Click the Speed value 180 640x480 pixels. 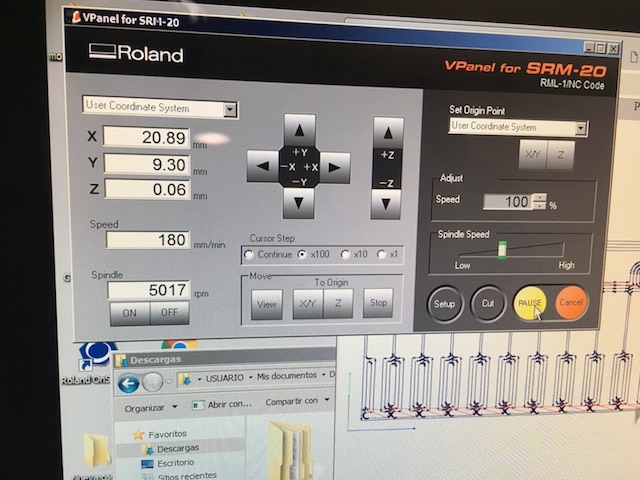tap(148, 240)
